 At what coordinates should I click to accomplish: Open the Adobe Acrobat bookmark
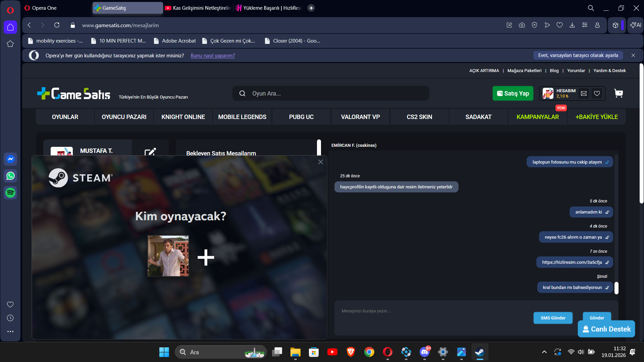[175, 41]
